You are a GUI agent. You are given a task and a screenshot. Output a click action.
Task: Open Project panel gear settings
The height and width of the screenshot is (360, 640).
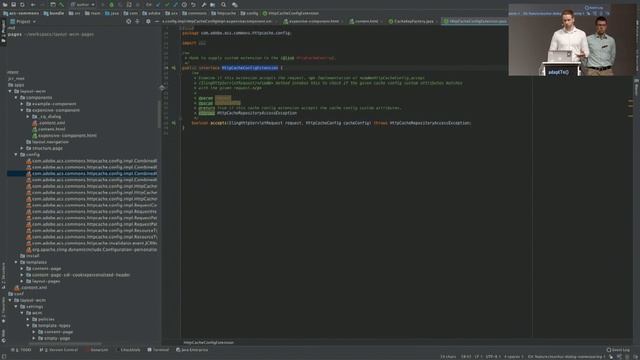148,21
